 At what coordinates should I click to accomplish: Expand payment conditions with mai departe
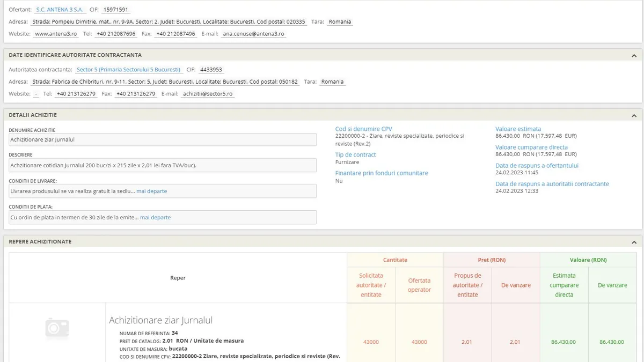[x=155, y=217]
